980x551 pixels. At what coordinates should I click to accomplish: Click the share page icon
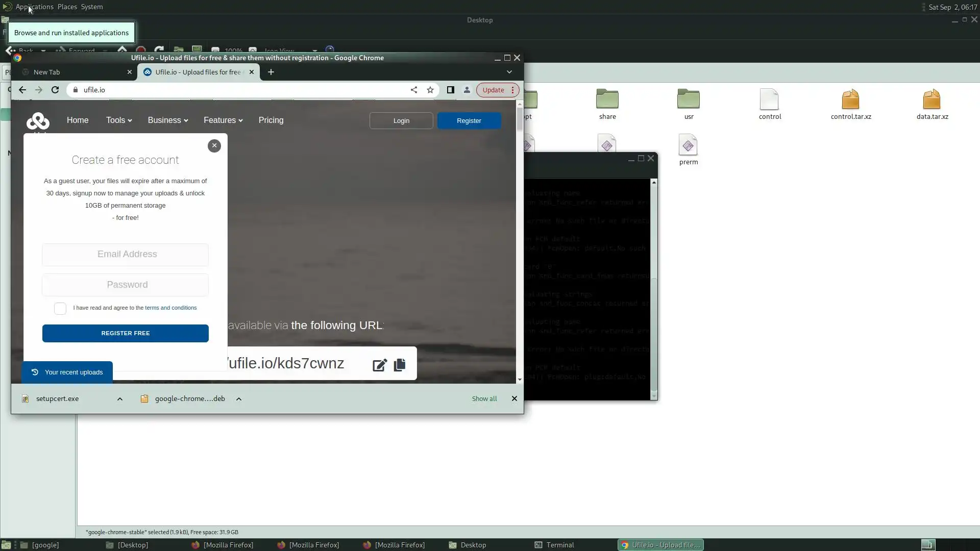pos(414,90)
